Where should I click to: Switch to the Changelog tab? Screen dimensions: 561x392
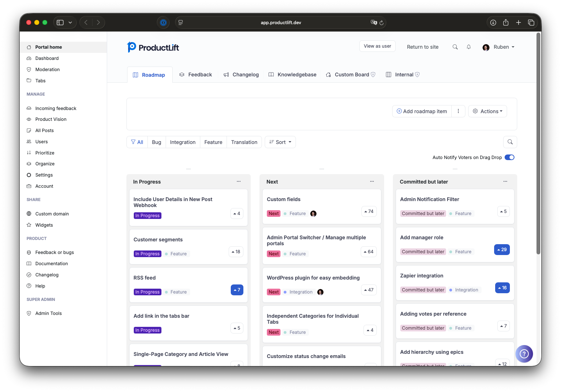coord(241,75)
